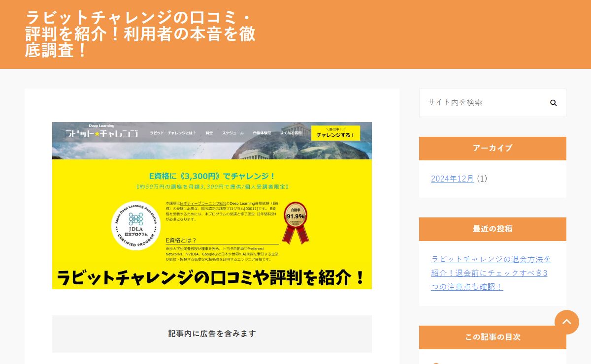The width and height of the screenshot is (591, 364).
Task: Click the 最近の投稿 widget heading
Action: pyautogui.click(x=492, y=229)
